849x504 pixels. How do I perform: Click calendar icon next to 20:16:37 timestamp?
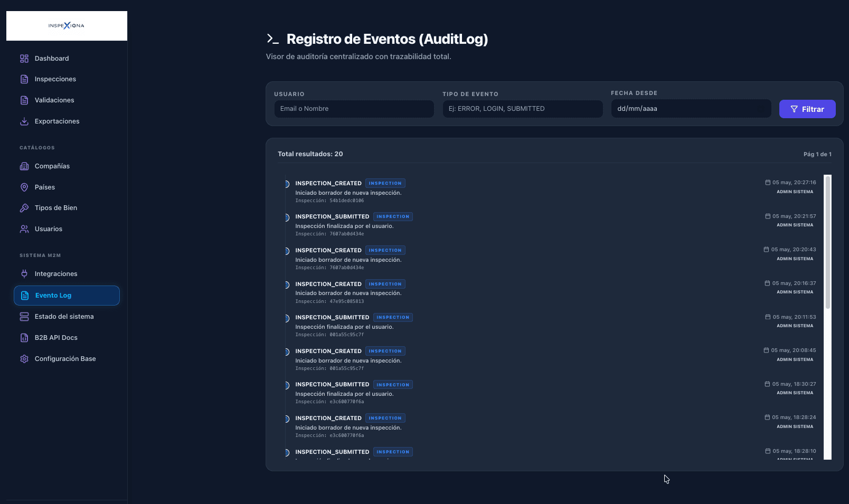click(768, 283)
